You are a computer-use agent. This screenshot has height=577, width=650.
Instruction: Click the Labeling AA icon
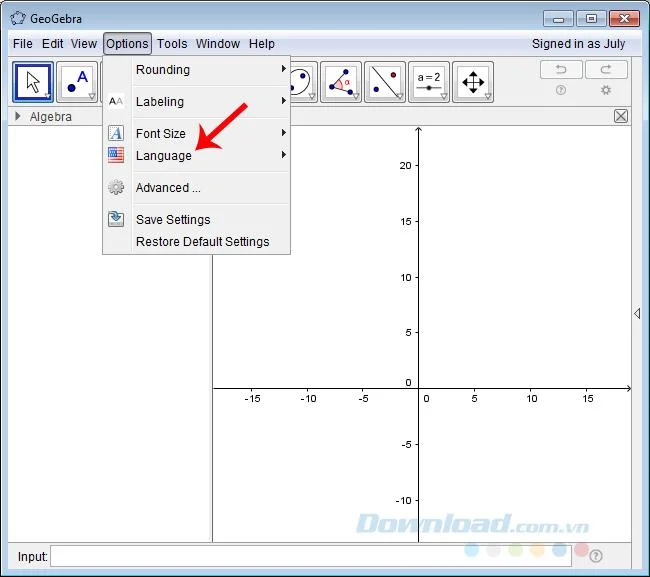[116, 102]
